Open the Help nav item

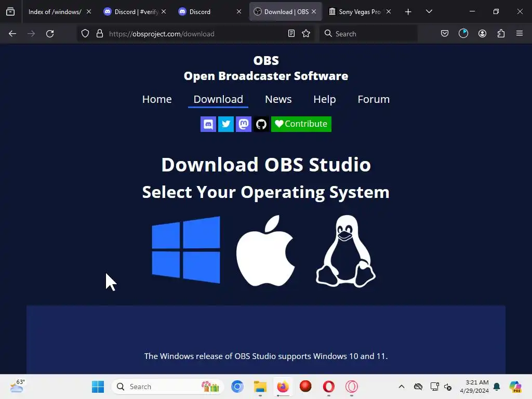325,99
